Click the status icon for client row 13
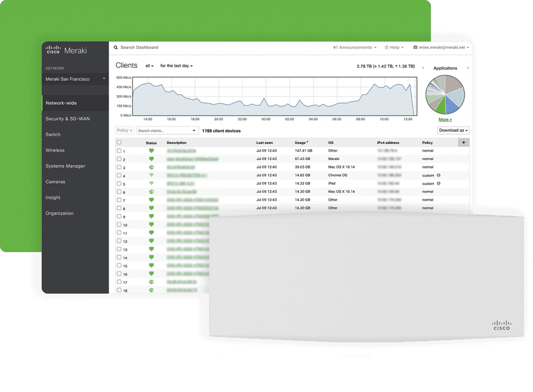533x392 pixels. point(151,249)
